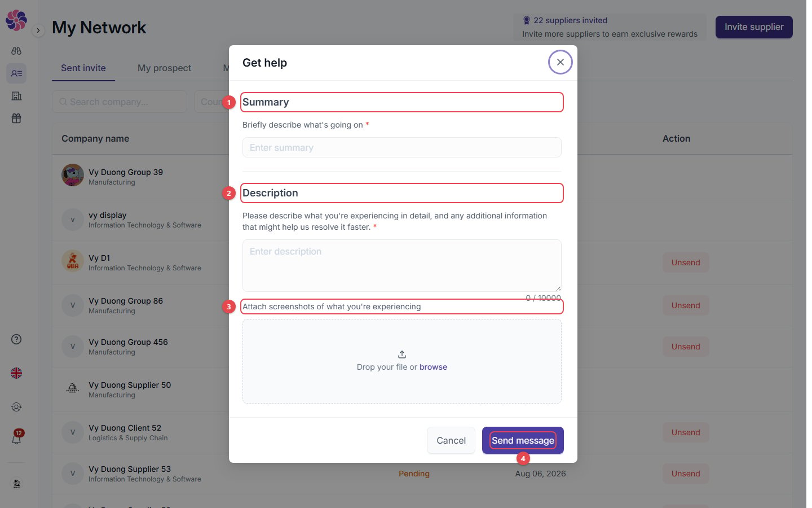Open the Vy Duong Supplier 53 company name
Viewport: 812px width, 508px height.
(x=130, y=469)
